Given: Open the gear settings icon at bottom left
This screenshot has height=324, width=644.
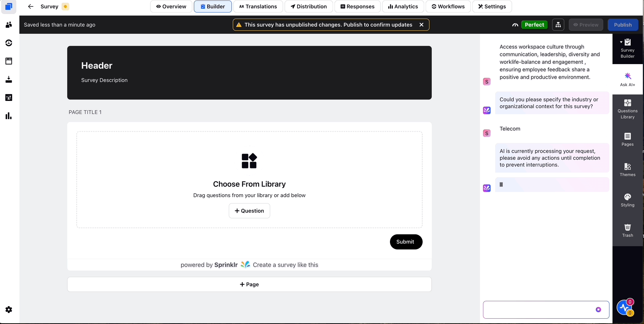Looking at the screenshot, I should coord(9,310).
